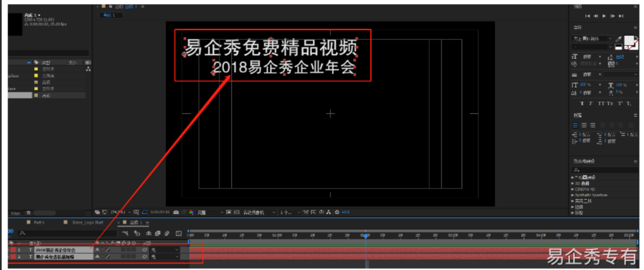644x270 pixels.
Task: Align paragraph text right
Action: (x=593, y=125)
